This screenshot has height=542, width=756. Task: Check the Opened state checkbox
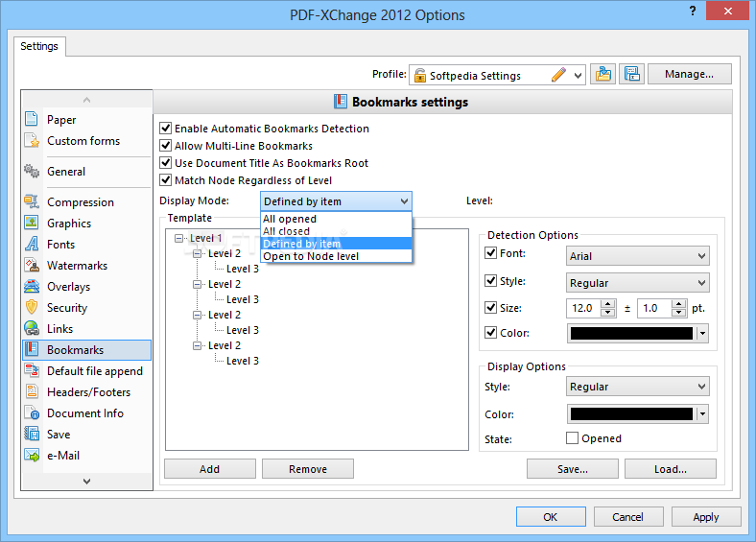coord(572,437)
